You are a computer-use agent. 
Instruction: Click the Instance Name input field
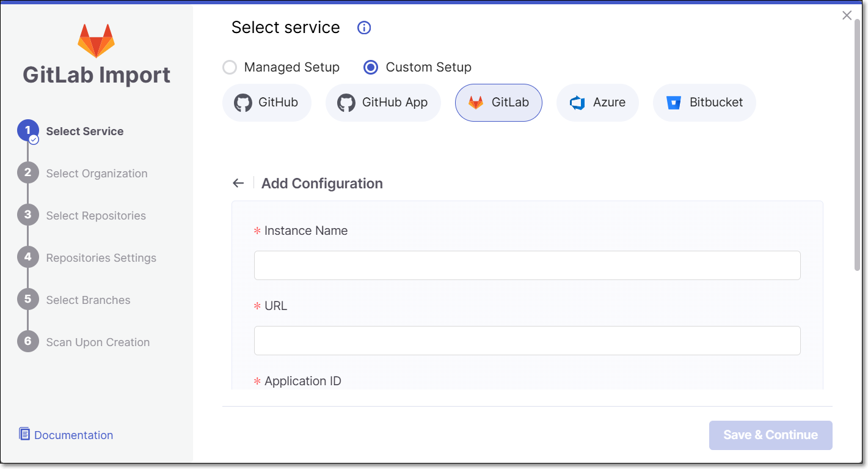[x=527, y=265]
